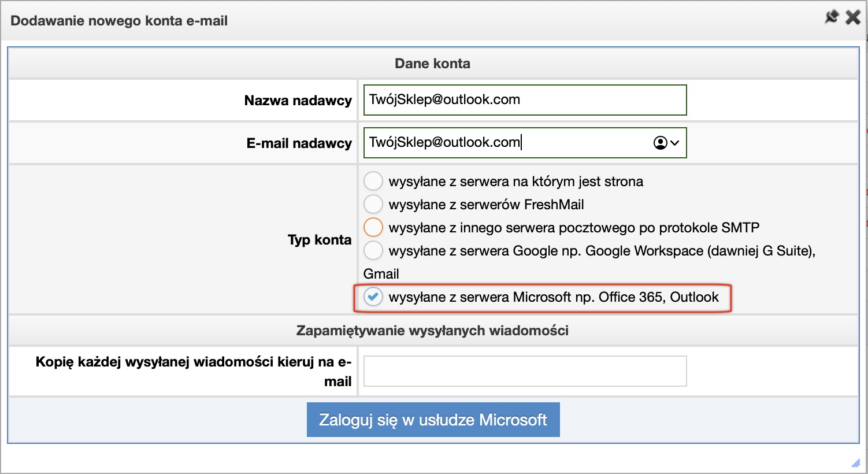Click the 'Nazwa nadawcy' label

[x=298, y=101]
